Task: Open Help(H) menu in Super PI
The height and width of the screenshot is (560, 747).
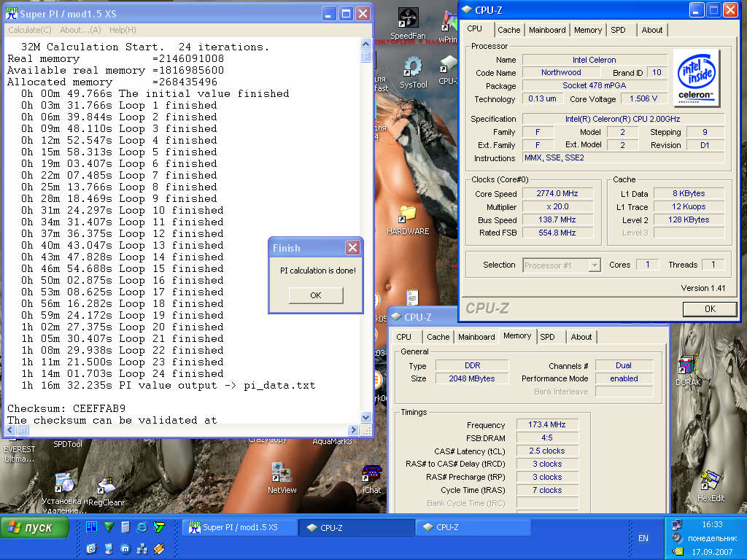Action: [123, 29]
